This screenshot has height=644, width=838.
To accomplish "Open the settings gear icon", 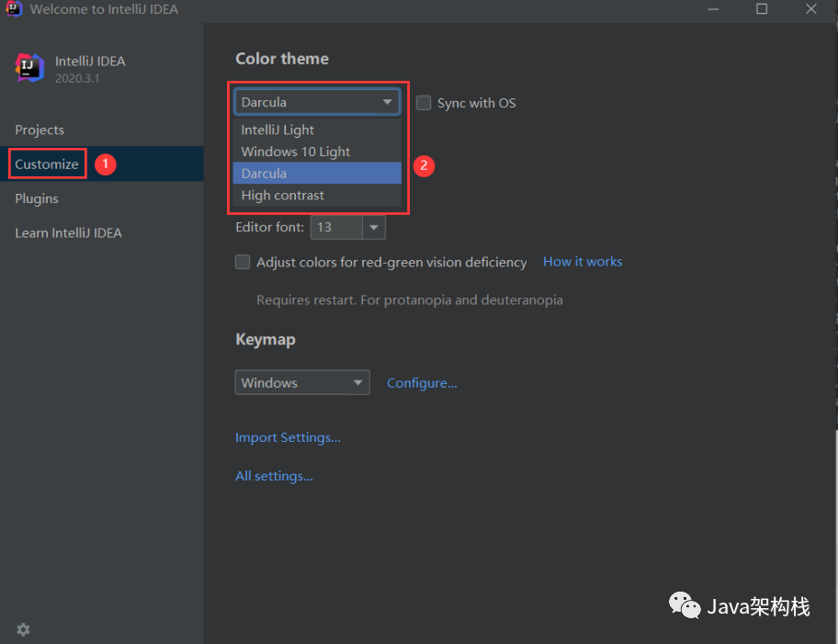I will tap(23, 629).
